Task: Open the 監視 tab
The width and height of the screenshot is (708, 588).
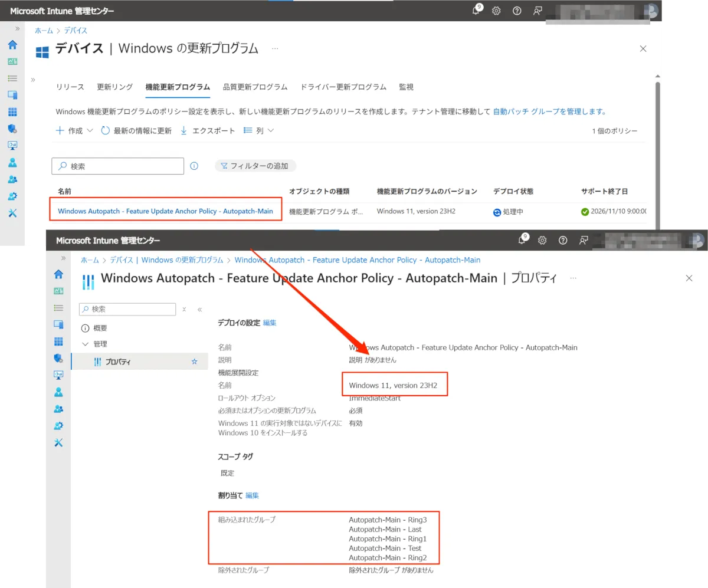Action: [406, 87]
